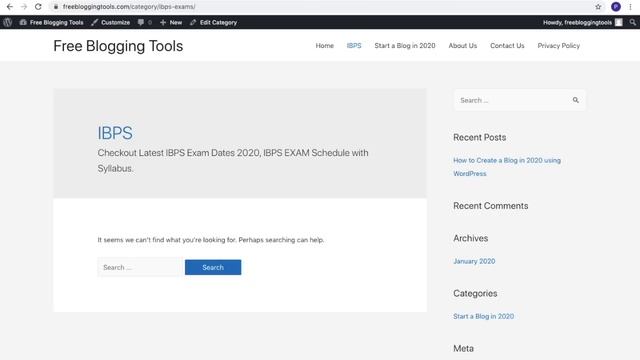Click the Archives heading
640x360 pixels.
point(471,238)
